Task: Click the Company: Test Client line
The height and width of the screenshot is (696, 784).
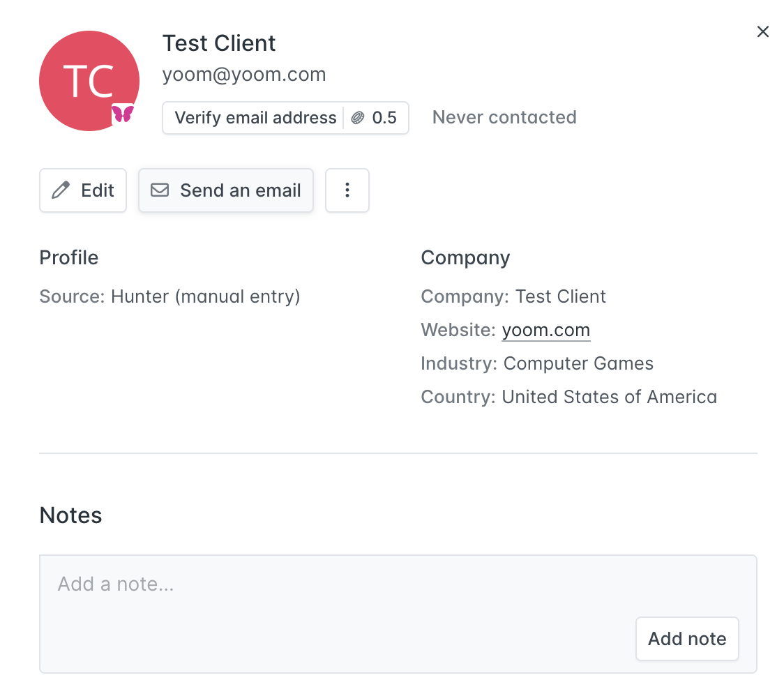Action: tap(513, 296)
